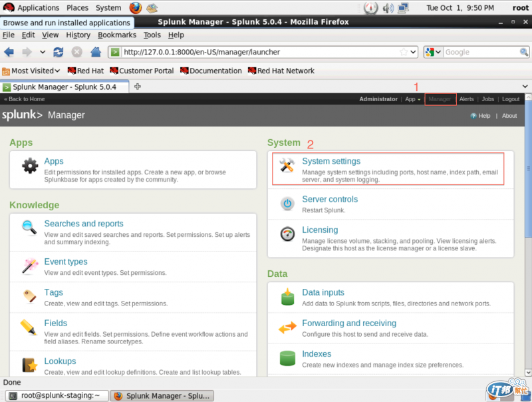Open the History menu
532x402 pixels.
click(78, 35)
